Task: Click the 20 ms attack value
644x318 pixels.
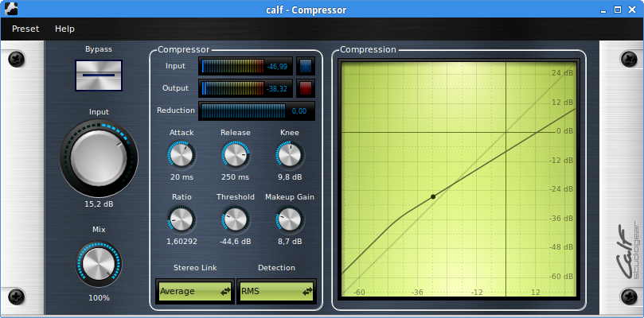Action: click(181, 177)
